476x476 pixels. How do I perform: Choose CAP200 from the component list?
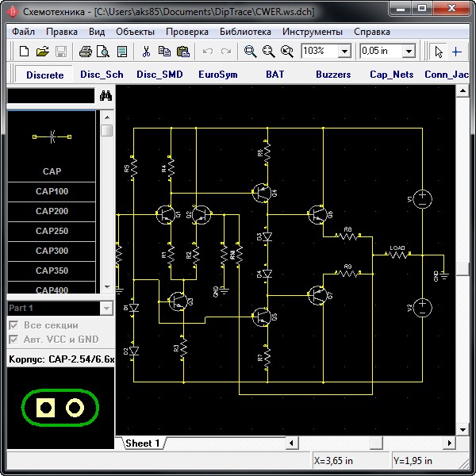[52, 211]
